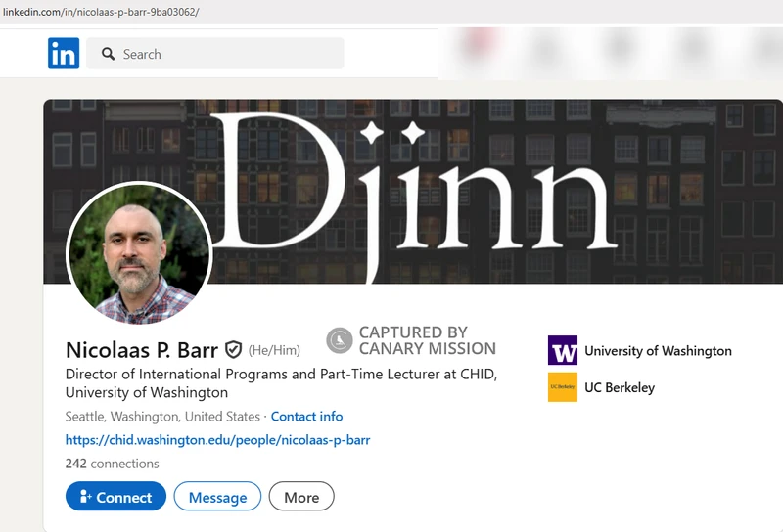The width and height of the screenshot is (783, 532).
Task: Click the Connect button
Action: pyautogui.click(x=115, y=496)
